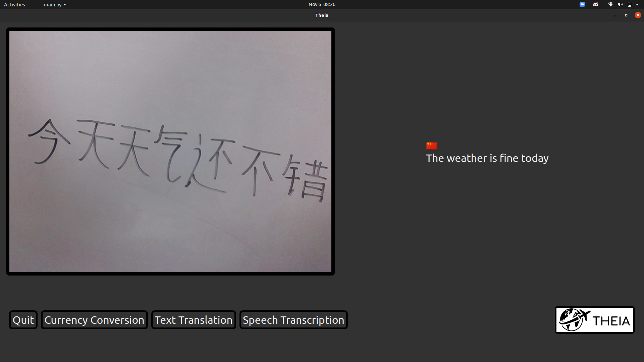
Task: Open the main.py app menu dropdown
Action: point(55,4)
